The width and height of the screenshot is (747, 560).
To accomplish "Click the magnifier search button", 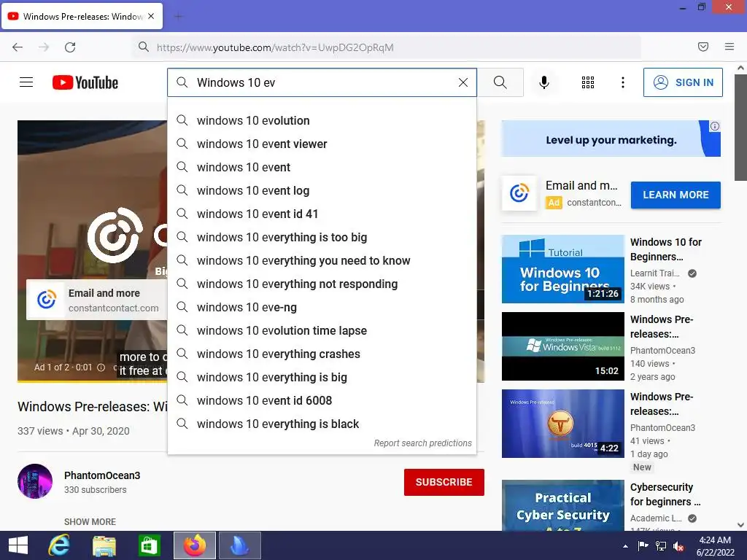I will tap(500, 82).
